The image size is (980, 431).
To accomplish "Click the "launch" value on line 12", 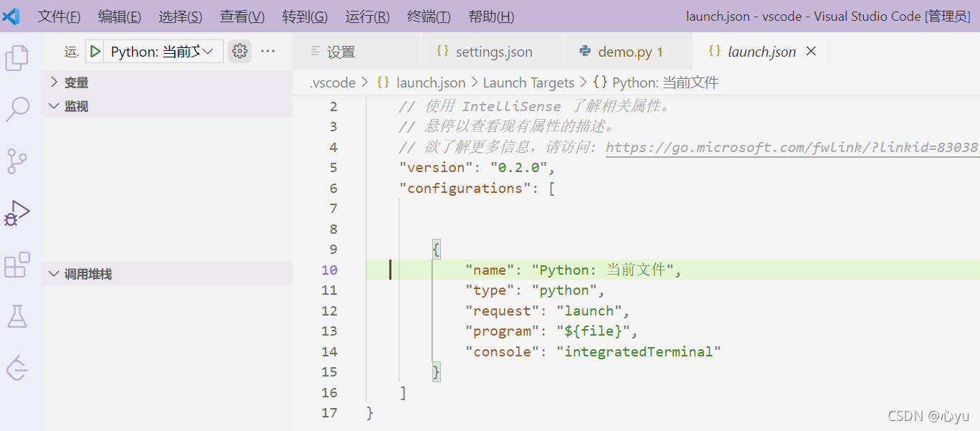I will coord(589,311).
